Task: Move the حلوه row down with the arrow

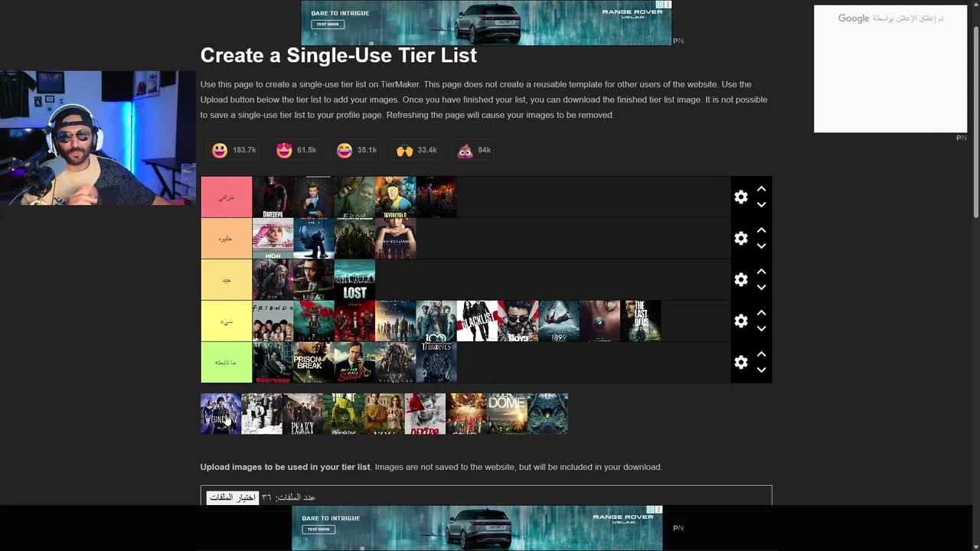Action: pyautogui.click(x=761, y=246)
